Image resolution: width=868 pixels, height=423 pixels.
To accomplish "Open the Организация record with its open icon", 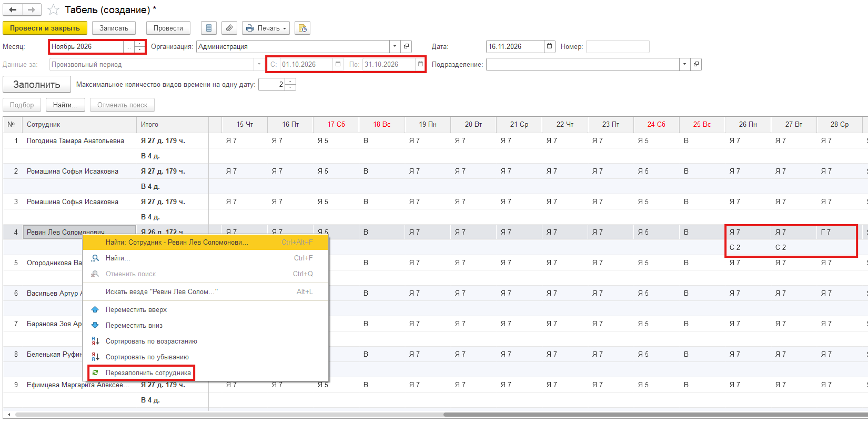I will click(x=406, y=47).
